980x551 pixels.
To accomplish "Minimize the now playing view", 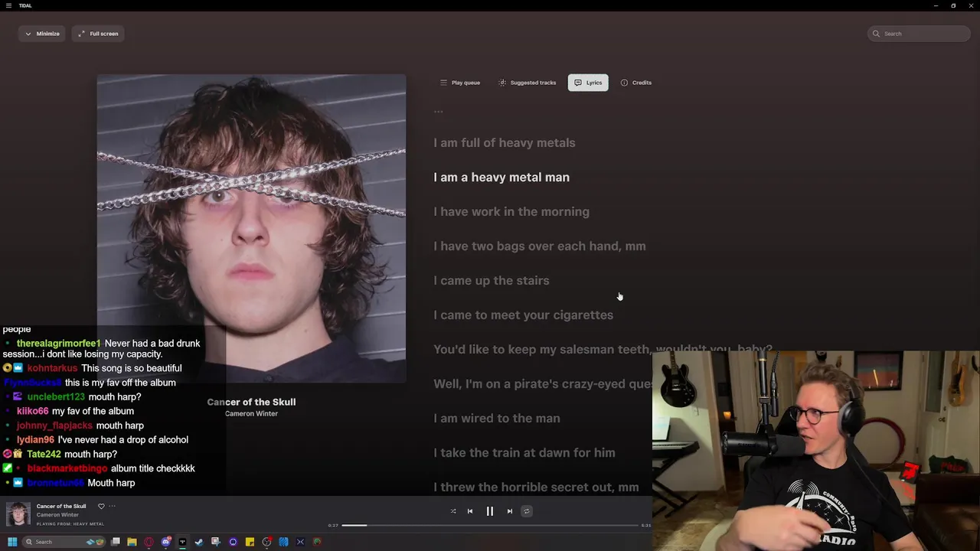I will click(41, 34).
